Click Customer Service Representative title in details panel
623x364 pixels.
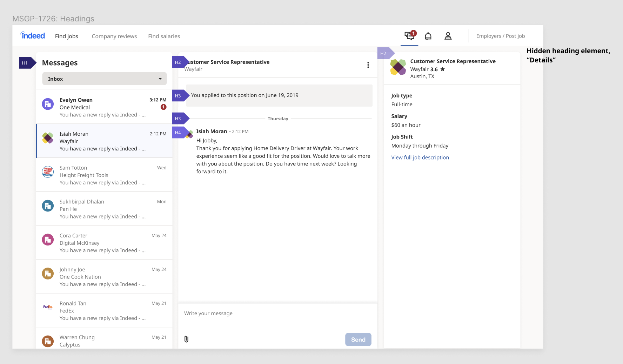[x=453, y=61]
